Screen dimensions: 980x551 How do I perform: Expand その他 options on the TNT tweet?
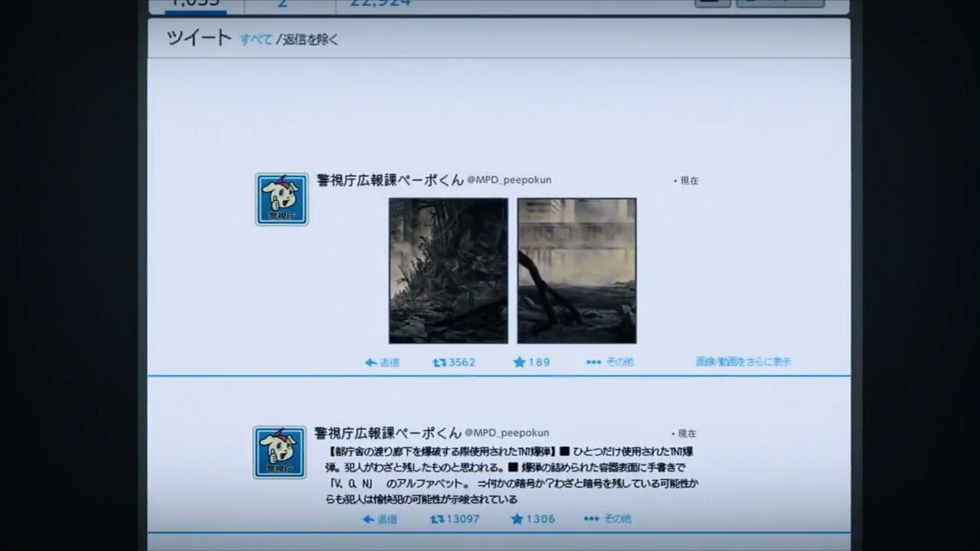point(608,519)
